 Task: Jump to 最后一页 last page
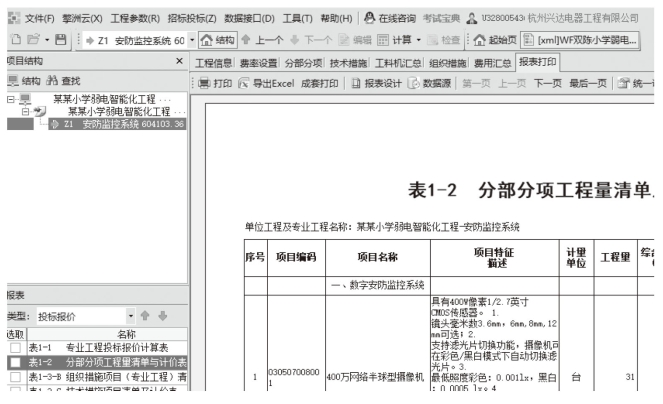[588, 83]
